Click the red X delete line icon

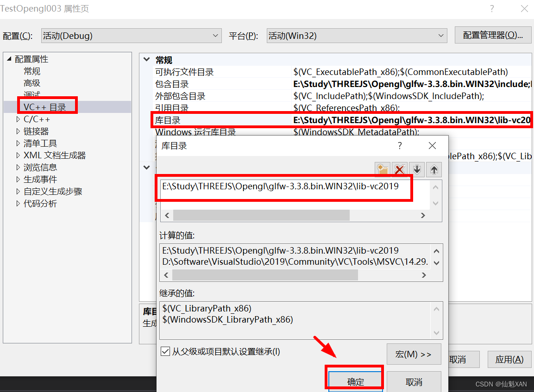tap(400, 169)
